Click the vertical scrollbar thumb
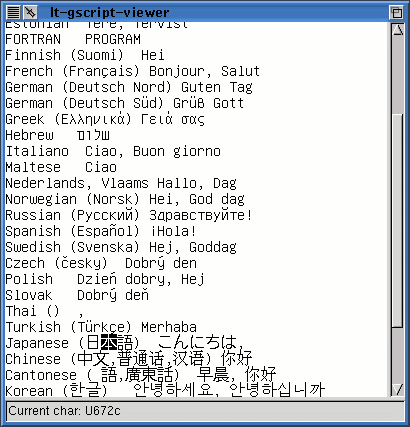The width and height of the screenshot is (410, 427). click(398, 221)
